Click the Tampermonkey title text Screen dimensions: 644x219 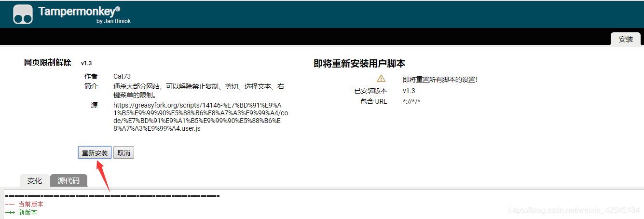[x=80, y=11]
